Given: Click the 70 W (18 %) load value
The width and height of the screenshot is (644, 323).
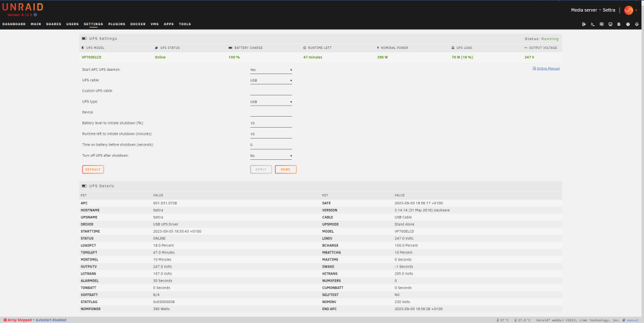Looking at the screenshot, I should pos(462,57).
